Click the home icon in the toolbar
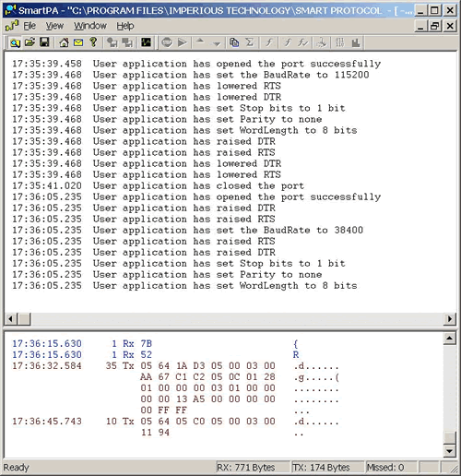The width and height of the screenshot is (461, 476). tap(64, 42)
